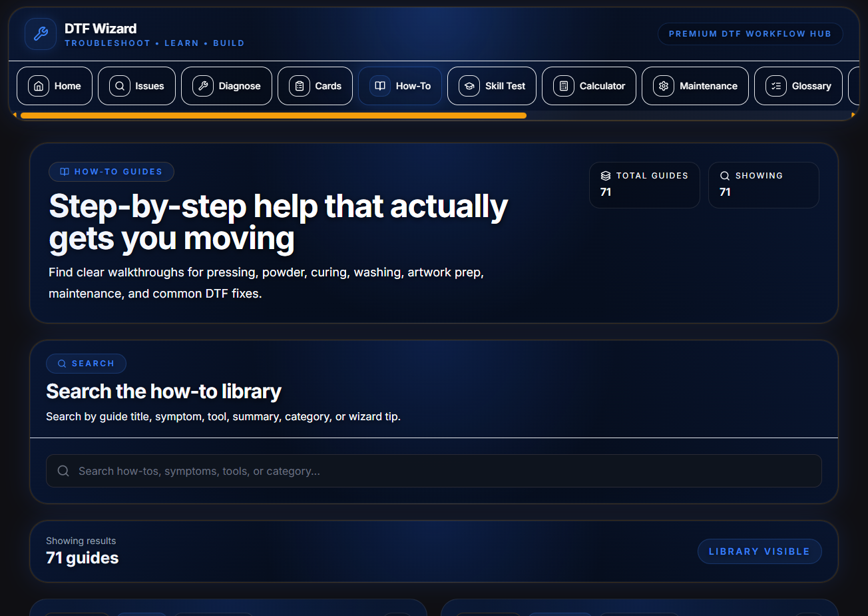This screenshot has height=616, width=868.
Task: Click the Showing count stat card
Action: point(763,184)
